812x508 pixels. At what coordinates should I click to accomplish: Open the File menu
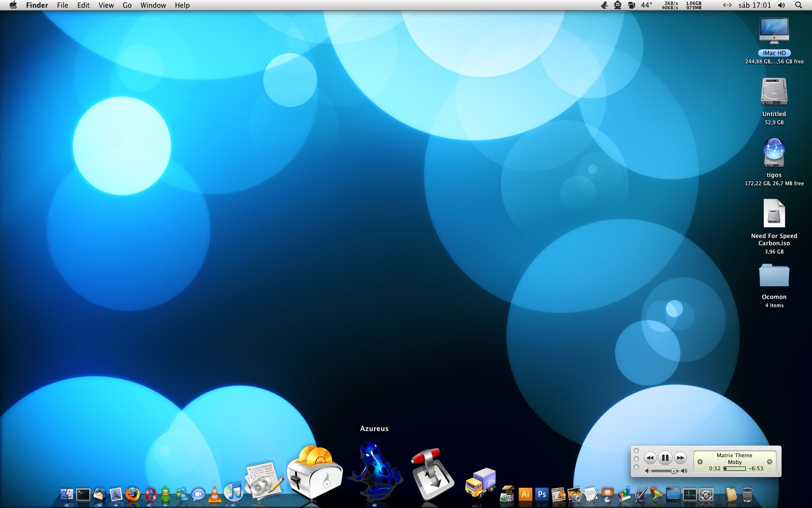[x=62, y=5]
